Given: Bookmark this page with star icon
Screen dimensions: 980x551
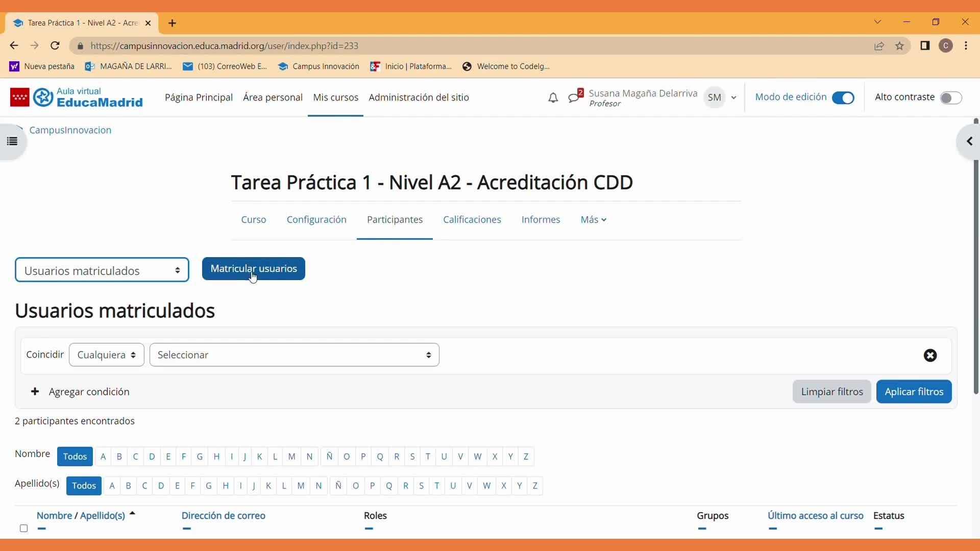Looking at the screenshot, I should click(899, 46).
